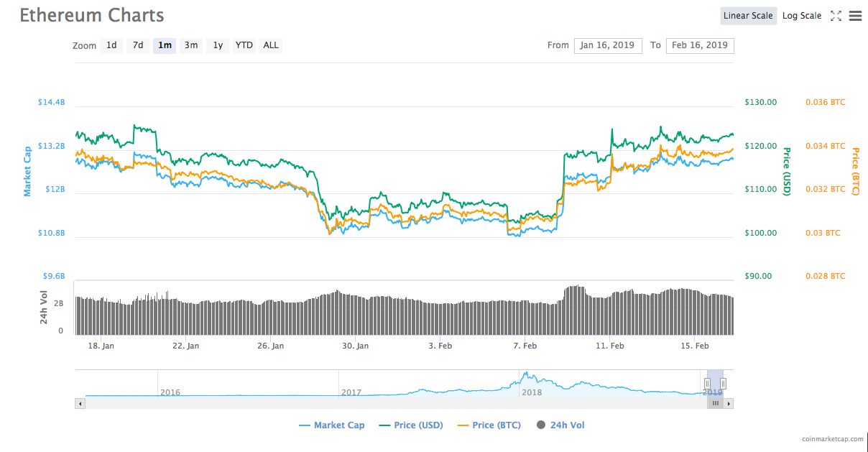Click the From date field showing Jan 16, 2019

pos(607,45)
